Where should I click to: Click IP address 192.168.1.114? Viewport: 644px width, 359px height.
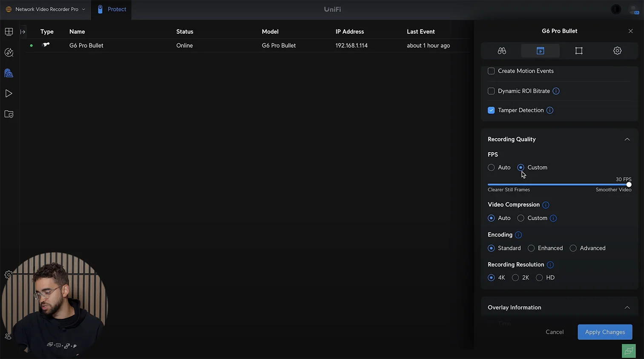point(351,46)
